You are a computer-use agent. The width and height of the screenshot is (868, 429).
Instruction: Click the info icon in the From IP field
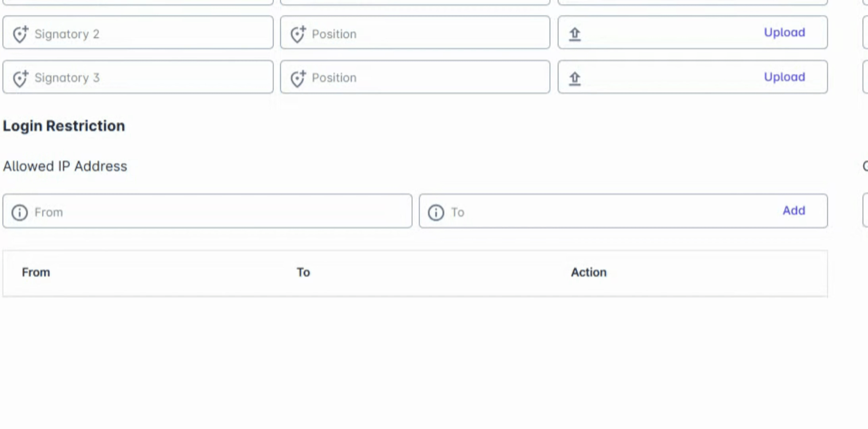click(19, 213)
